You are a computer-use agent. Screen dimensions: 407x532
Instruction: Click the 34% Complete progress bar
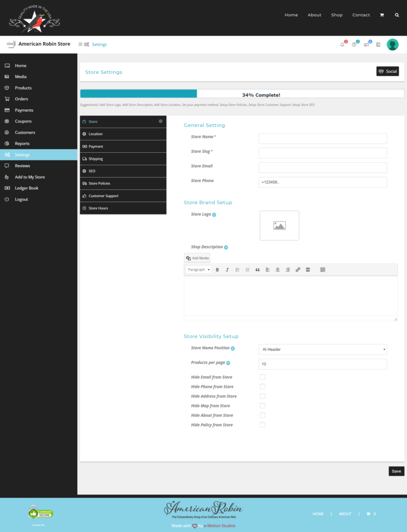click(x=242, y=94)
